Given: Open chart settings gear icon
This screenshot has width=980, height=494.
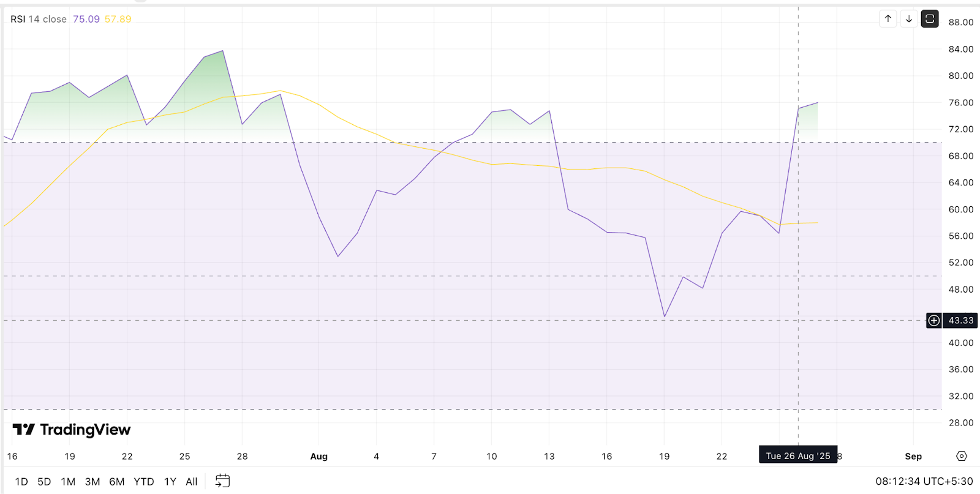Looking at the screenshot, I should [962, 456].
